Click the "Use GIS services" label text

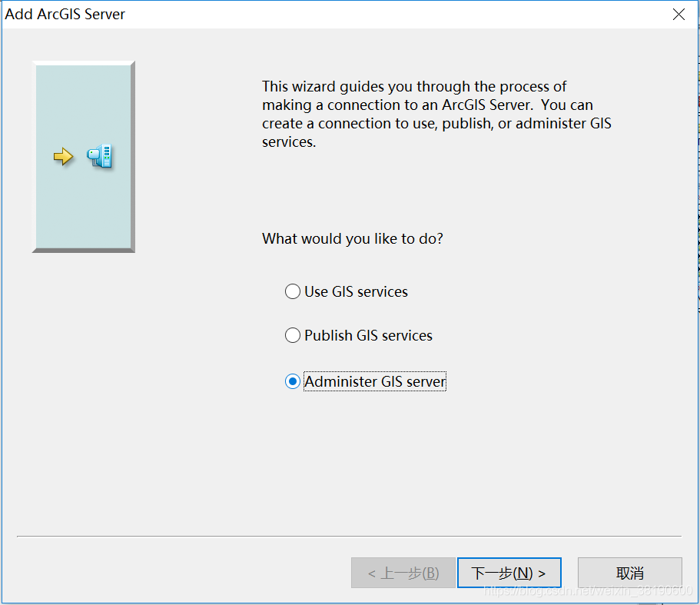[356, 292]
